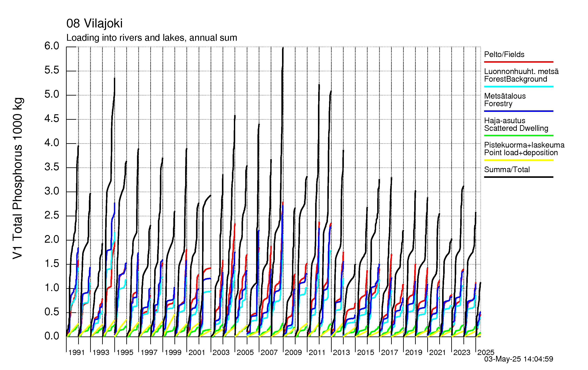Image resolution: width=588 pixels, height=370 pixels.
Task: Click the chart title '08 Vilajoki'
Action: (x=95, y=24)
